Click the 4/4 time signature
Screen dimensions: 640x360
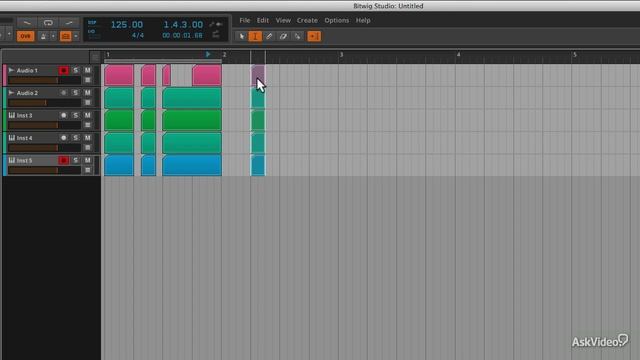(x=138, y=36)
